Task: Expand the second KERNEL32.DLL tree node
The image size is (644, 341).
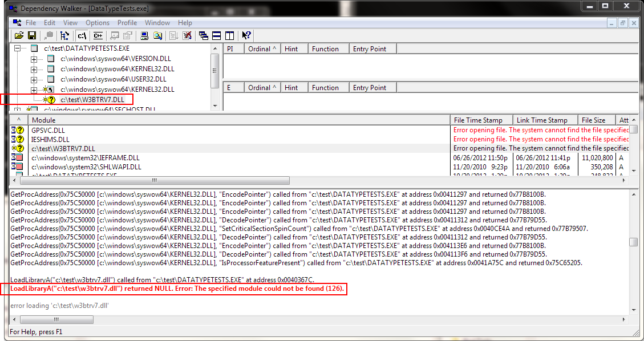Action: click(34, 90)
